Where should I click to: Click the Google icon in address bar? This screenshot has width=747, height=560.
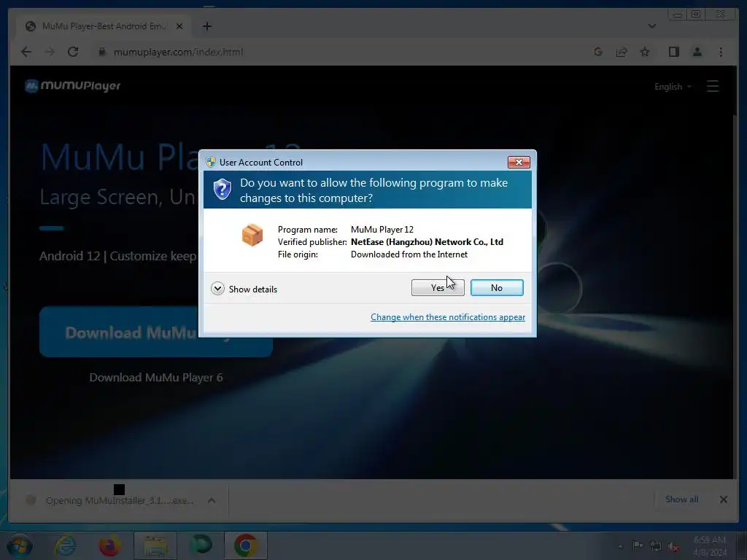coord(598,52)
